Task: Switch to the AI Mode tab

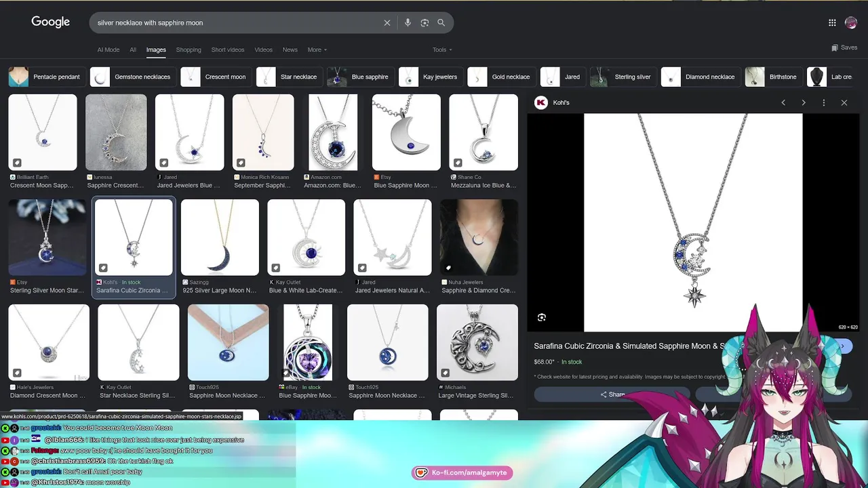Action: [108, 49]
